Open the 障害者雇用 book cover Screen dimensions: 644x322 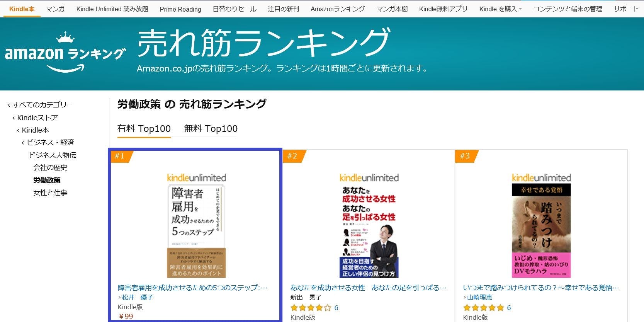pos(196,231)
